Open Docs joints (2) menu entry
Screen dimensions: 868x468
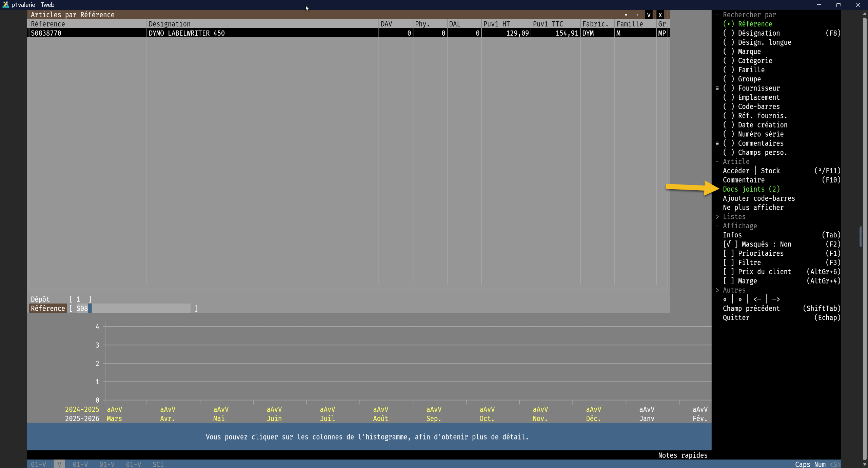point(751,189)
